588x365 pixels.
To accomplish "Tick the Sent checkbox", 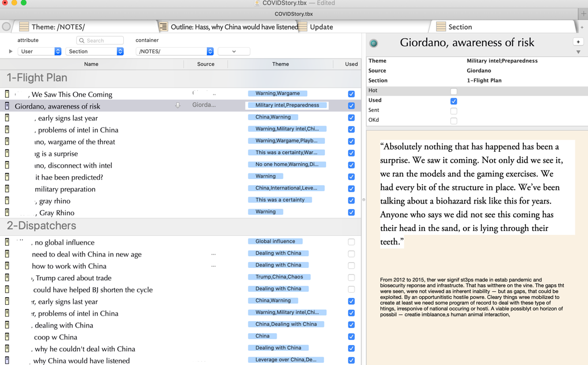I will pos(454,111).
